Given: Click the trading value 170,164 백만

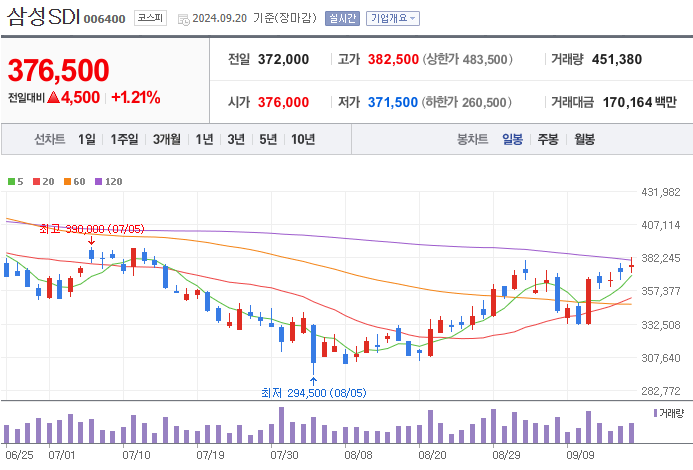Looking at the screenshot, I should click(640, 103).
